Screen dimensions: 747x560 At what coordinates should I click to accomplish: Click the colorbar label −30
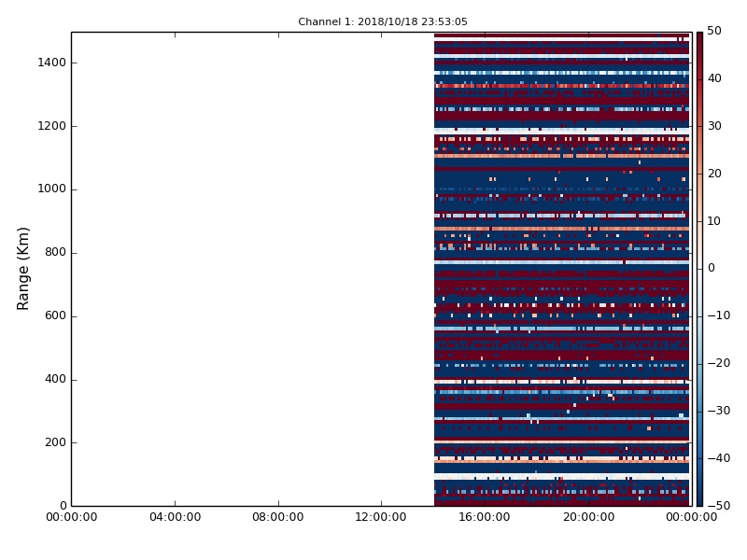719,411
